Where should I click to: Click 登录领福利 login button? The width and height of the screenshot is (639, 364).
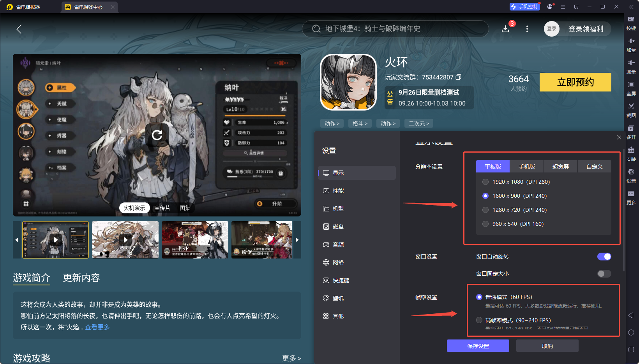pos(586,29)
